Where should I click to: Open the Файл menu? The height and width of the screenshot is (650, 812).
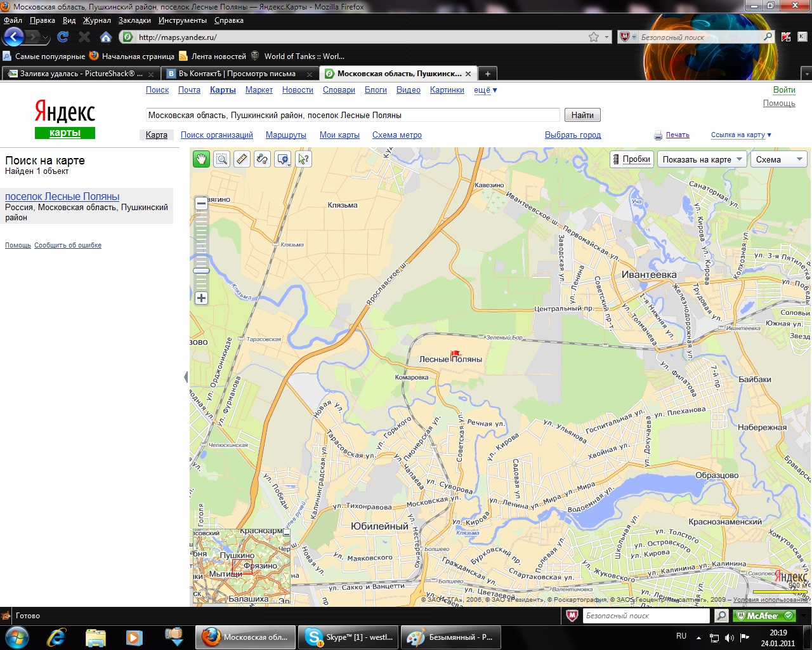(13, 20)
